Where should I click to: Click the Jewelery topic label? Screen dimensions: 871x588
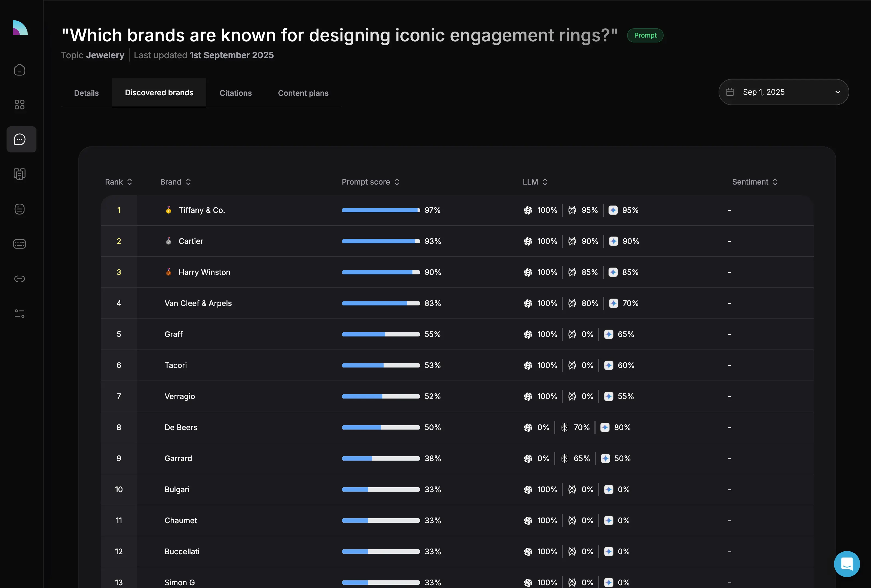tap(105, 55)
